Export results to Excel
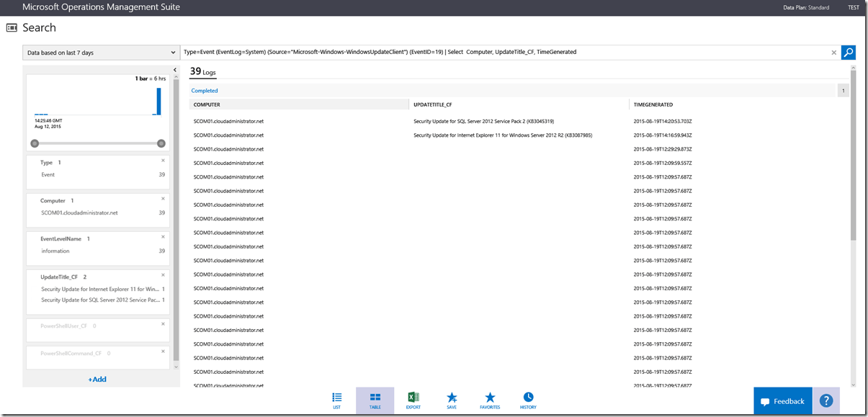This screenshot has width=868, height=417. pyautogui.click(x=413, y=400)
